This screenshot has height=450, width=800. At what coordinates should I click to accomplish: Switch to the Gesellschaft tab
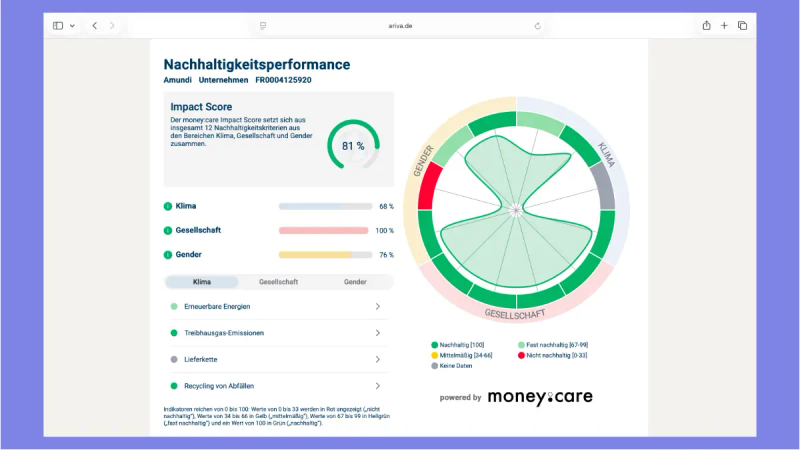[279, 282]
